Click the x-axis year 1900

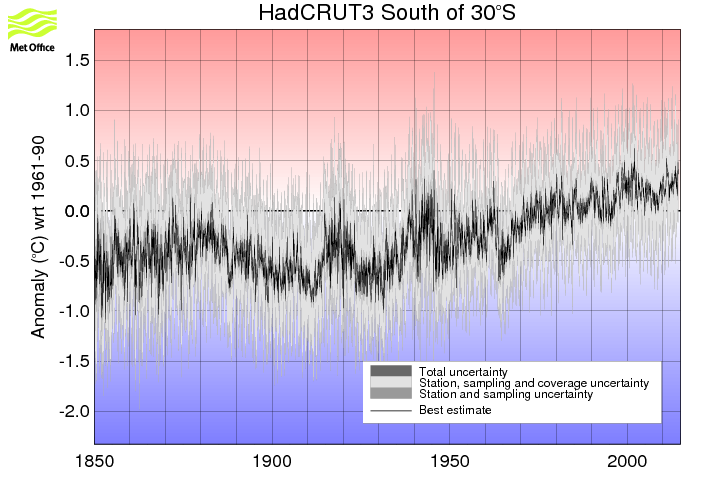coord(272,462)
